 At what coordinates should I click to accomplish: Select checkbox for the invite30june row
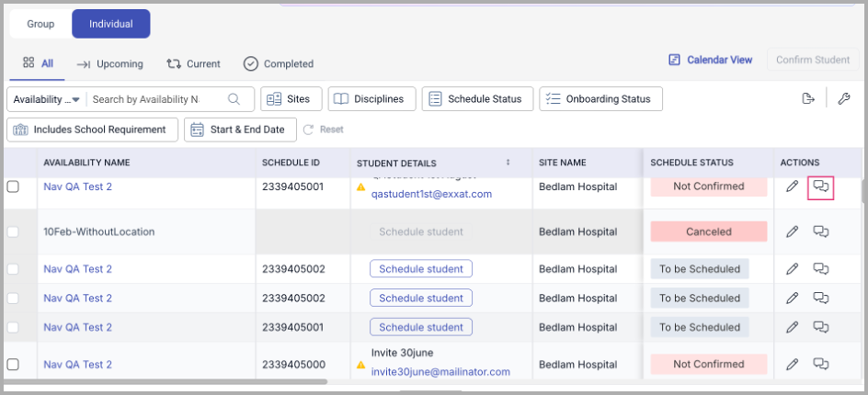[x=13, y=365]
